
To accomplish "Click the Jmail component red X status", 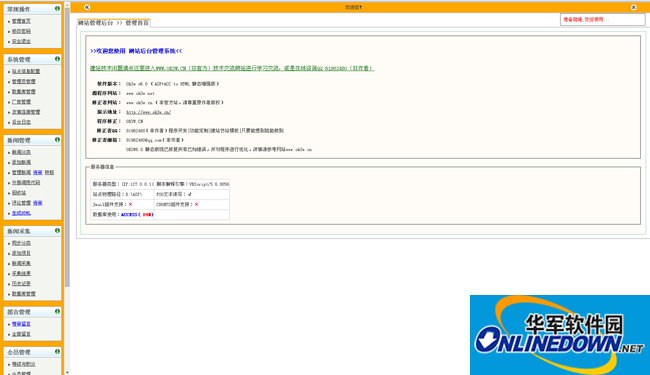I will (x=131, y=204).
